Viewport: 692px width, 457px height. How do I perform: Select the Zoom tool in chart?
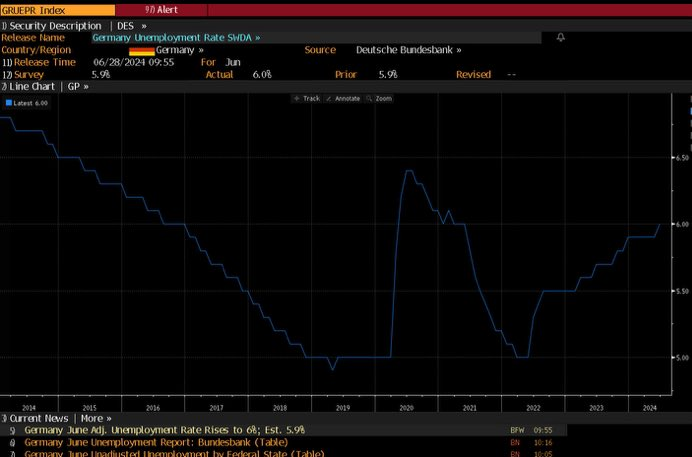point(379,98)
